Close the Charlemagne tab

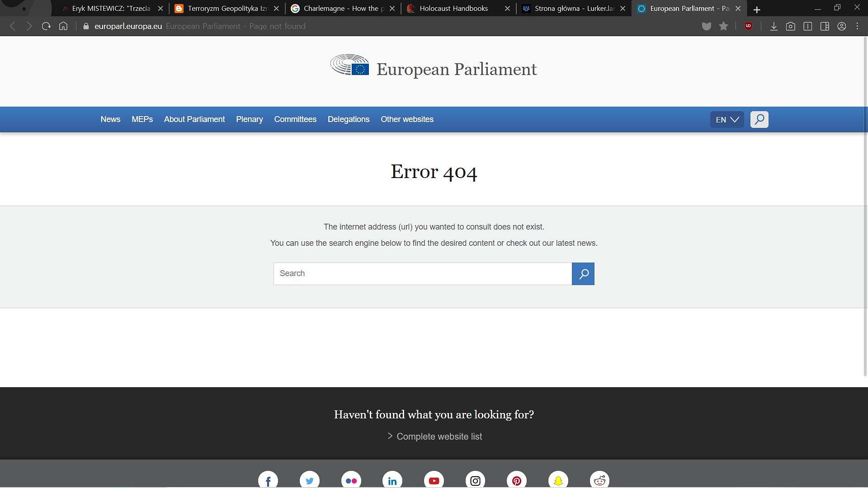click(x=392, y=9)
